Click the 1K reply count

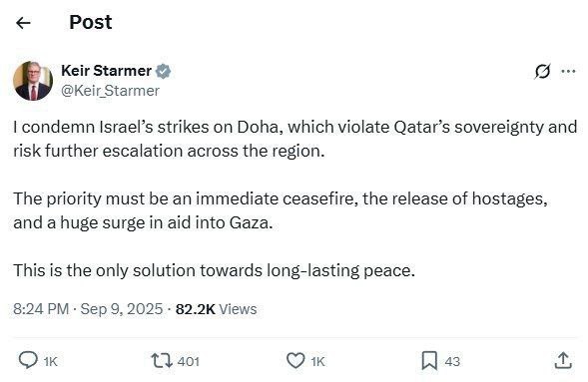coord(50,362)
